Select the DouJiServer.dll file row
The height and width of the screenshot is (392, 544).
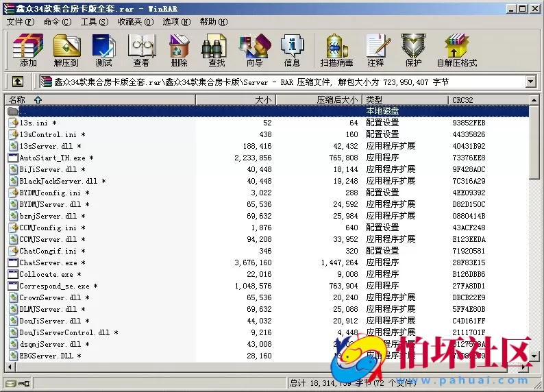click(x=267, y=321)
